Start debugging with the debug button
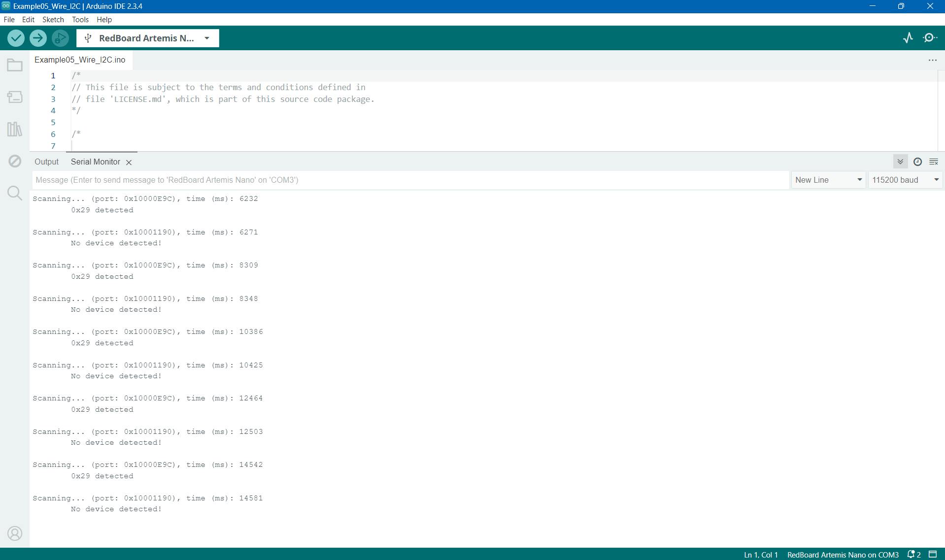Screen dimensions: 945x560 coord(60,38)
